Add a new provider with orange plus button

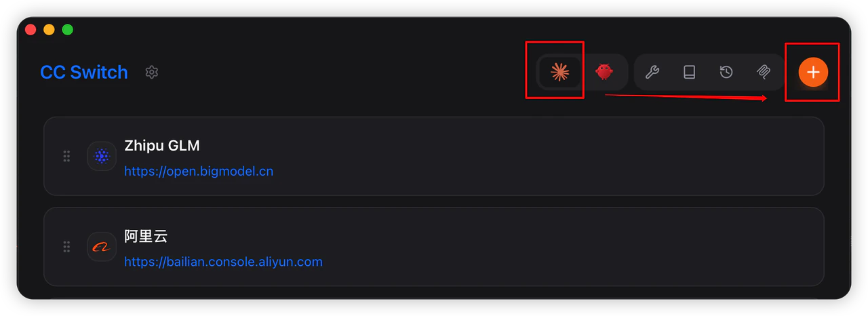pyautogui.click(x=813, y=72)
